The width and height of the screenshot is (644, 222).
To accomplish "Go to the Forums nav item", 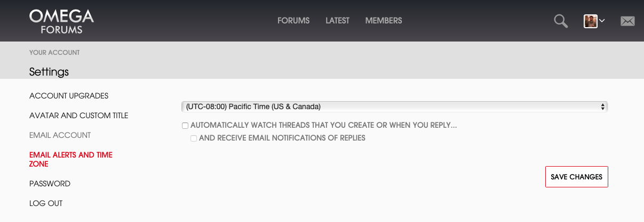I will pyautogui.click(x=293, y=21).
